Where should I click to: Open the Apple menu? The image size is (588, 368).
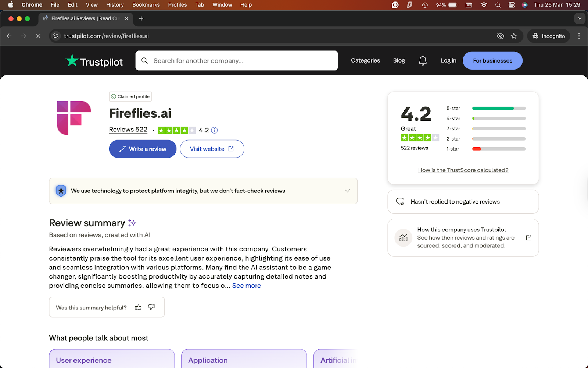(x=11, y=5)
